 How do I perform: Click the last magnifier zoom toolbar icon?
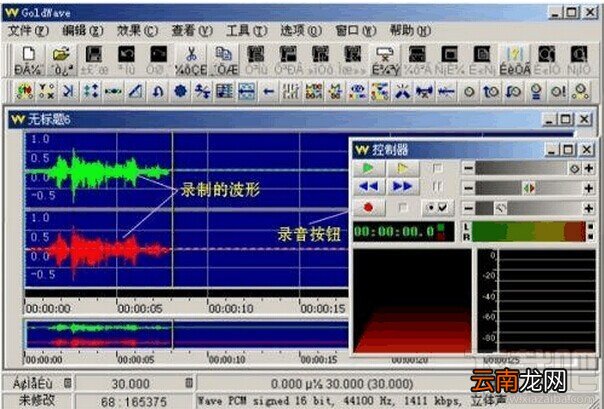pyautogui.click(x=579, y=60)
